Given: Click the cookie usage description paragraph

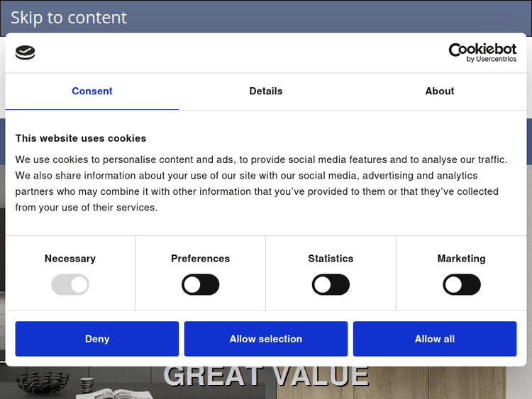Looking at the screenshot, I should point(262,184).
